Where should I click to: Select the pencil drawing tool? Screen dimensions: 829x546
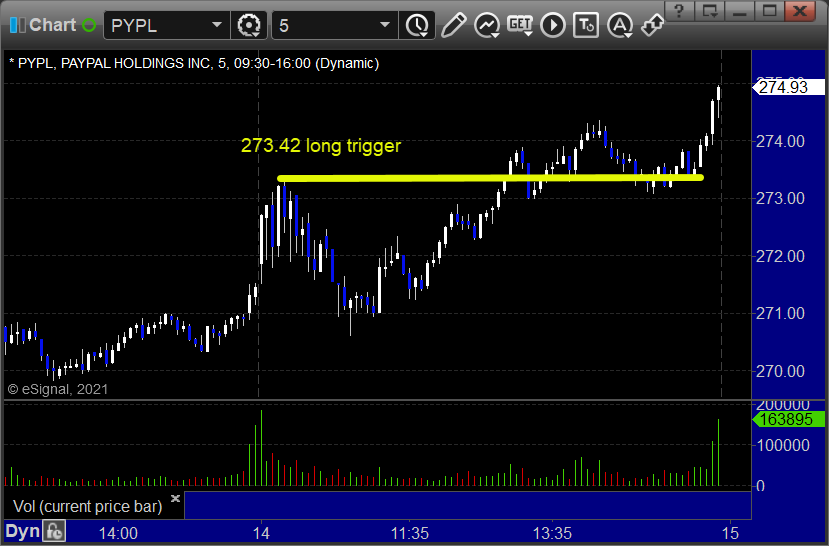pyautogui.click(x=453, y=25)
